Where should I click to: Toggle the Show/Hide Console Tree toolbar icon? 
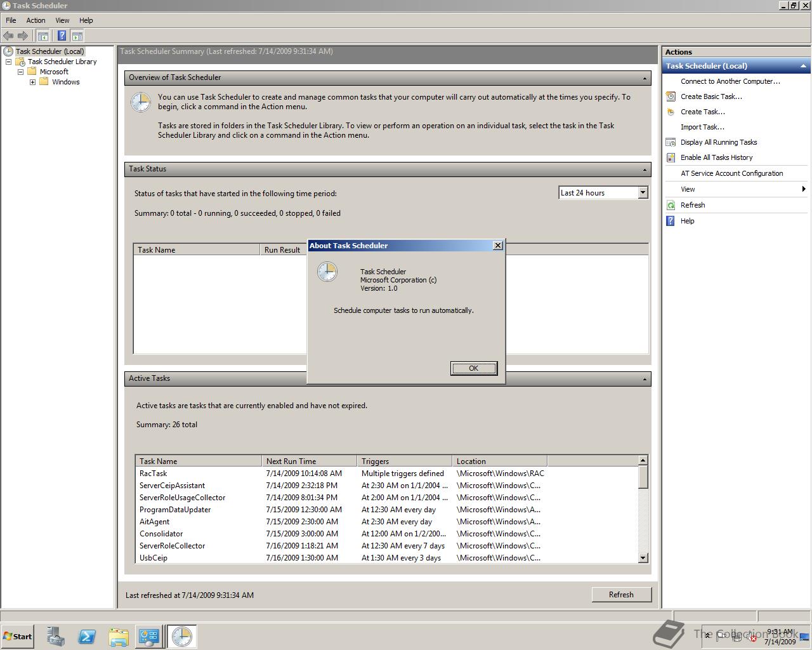click(43, 36)
